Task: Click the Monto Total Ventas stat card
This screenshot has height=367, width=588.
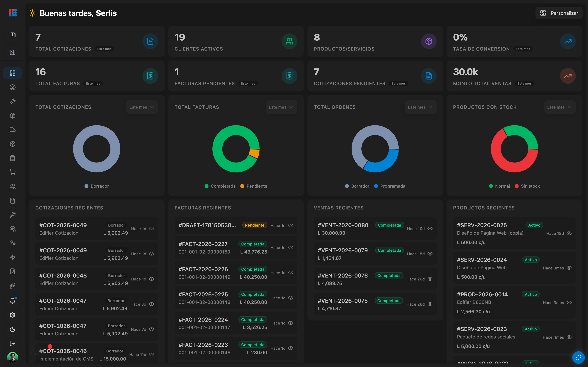Action: [x=514, y=76]
